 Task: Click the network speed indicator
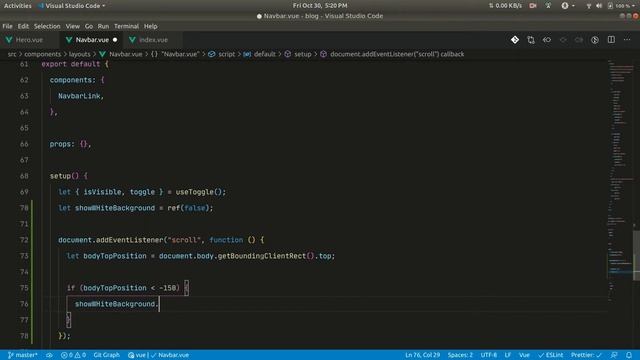pos(505,6)
